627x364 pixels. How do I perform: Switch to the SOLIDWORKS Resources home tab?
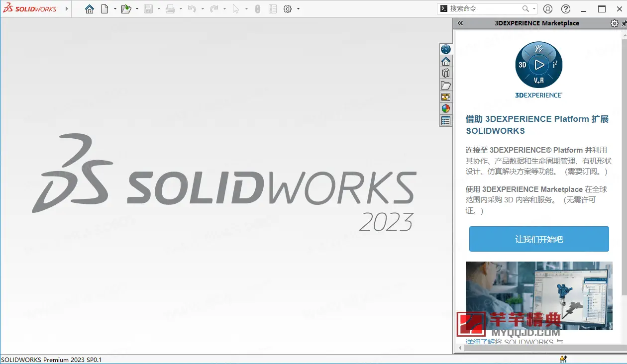[446, 61]
